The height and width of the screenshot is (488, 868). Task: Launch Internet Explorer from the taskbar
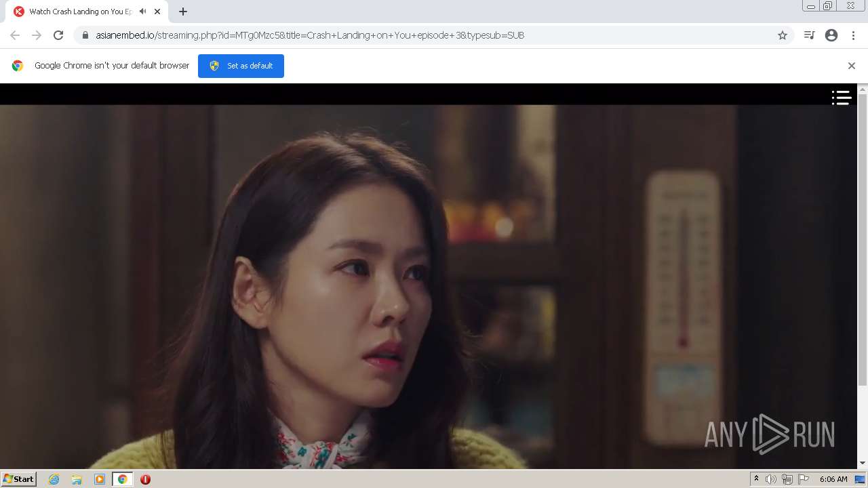(x=54, y=479)
